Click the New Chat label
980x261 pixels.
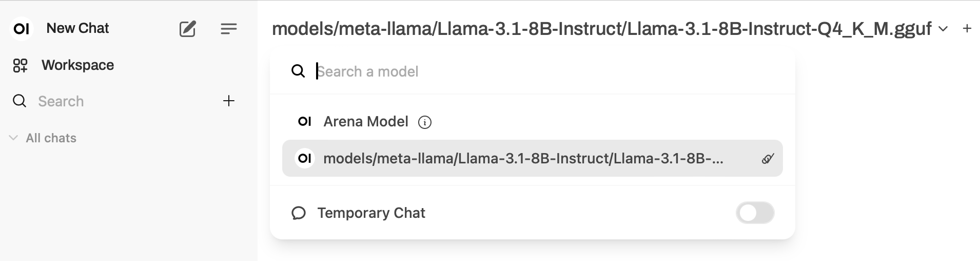click(77, 28)
